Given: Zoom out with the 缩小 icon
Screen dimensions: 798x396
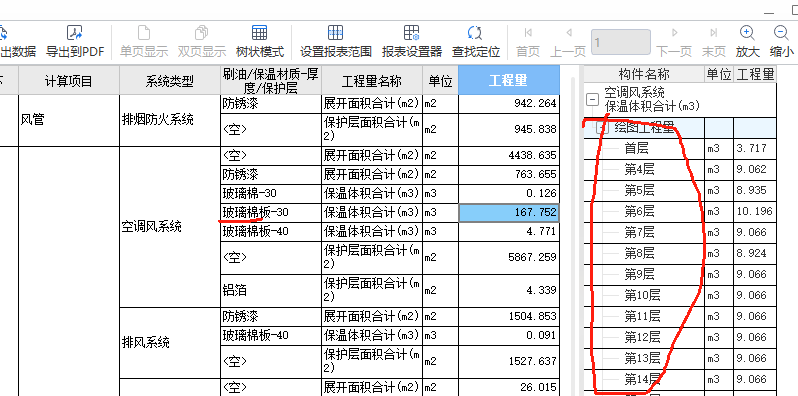Looking at the screenshot, I should pyautogui.click(x=781, y=33).
